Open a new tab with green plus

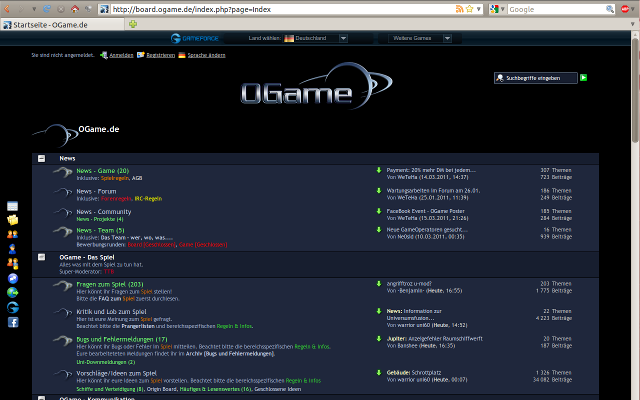133,24
